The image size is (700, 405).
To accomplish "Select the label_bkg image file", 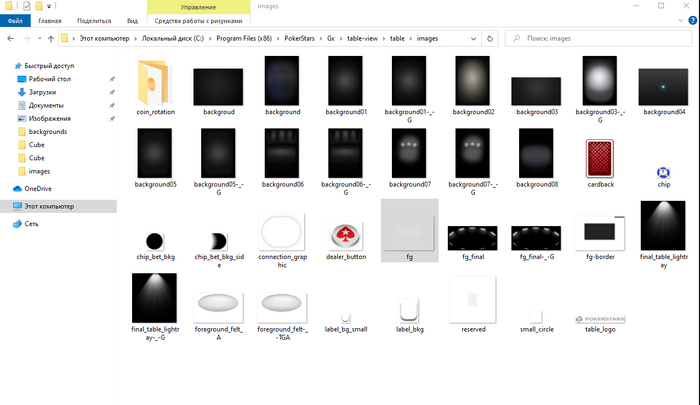I will click(409, 316).
